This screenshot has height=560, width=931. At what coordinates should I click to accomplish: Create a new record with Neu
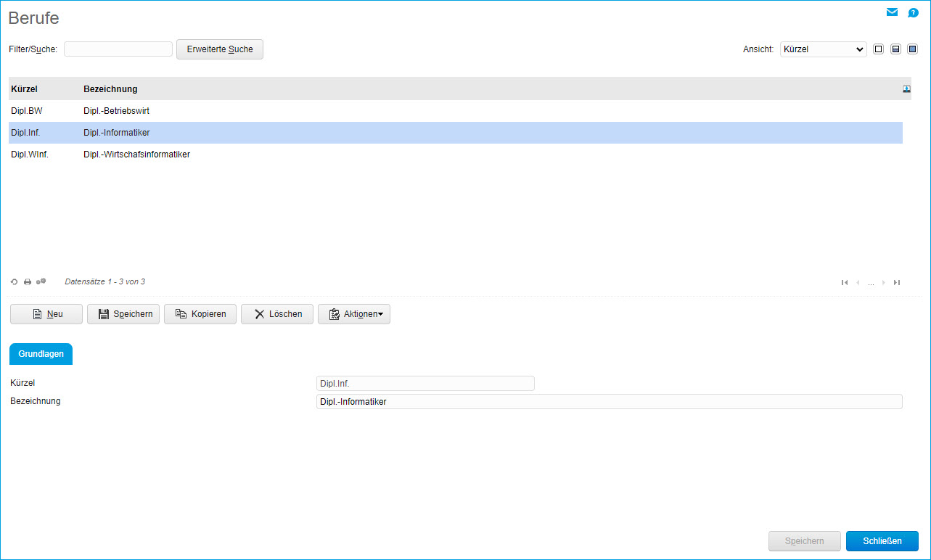tap(46, 314)
